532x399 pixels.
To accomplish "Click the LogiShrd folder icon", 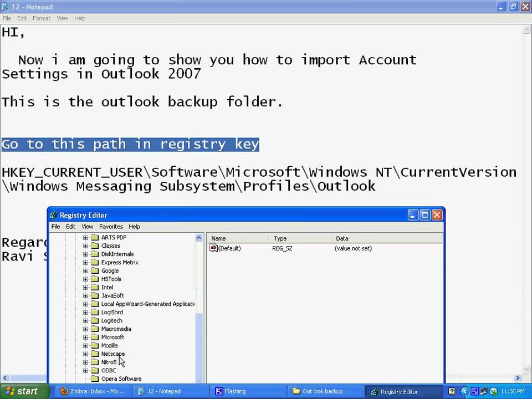I will [x=95, y=312].
